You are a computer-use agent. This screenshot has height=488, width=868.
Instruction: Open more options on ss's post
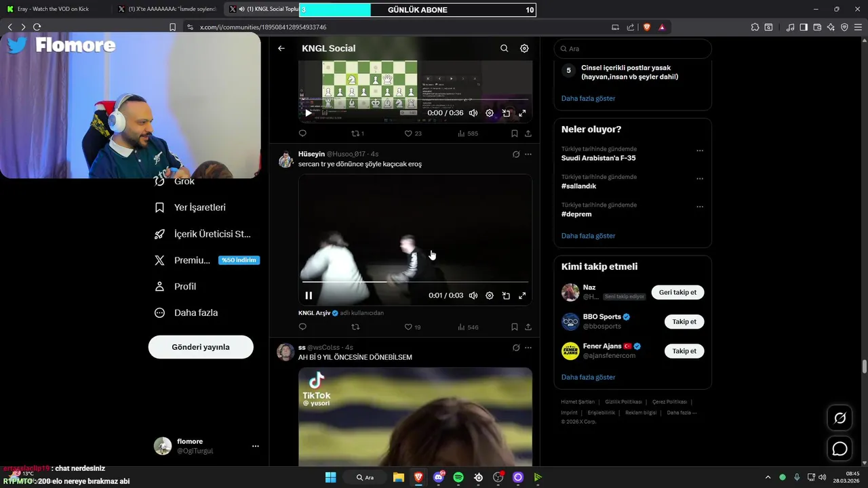pos(528,348)
